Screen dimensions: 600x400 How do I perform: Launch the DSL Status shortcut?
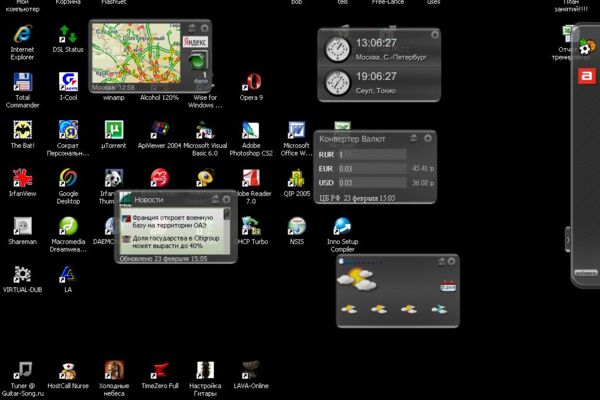point(68,34)
